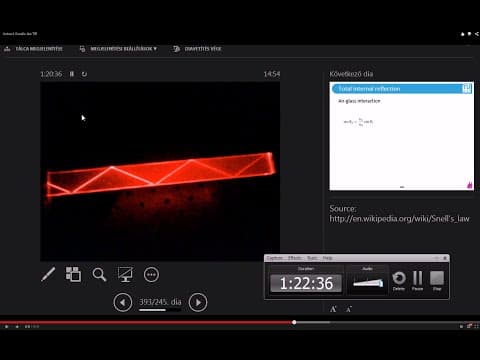Click the video player play button

[x=6, y=327]
